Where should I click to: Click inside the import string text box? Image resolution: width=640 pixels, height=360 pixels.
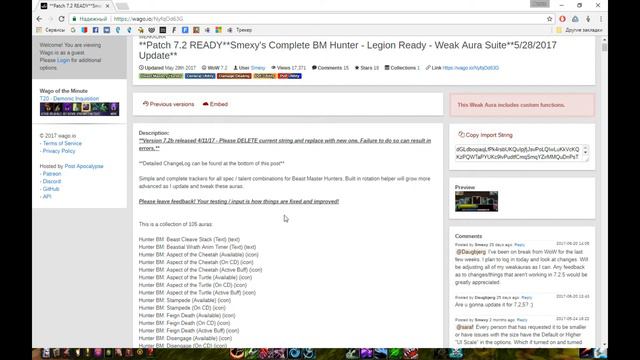coord(518,153)
